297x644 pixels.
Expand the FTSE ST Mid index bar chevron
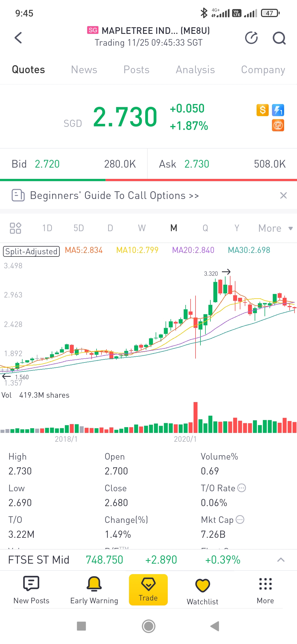point(281,560)
